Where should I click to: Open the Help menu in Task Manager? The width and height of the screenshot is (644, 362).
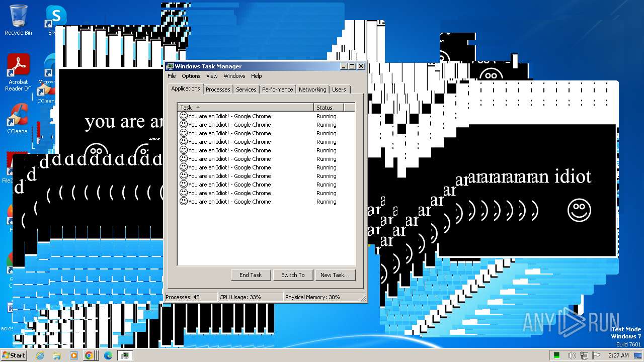point(256,76)
